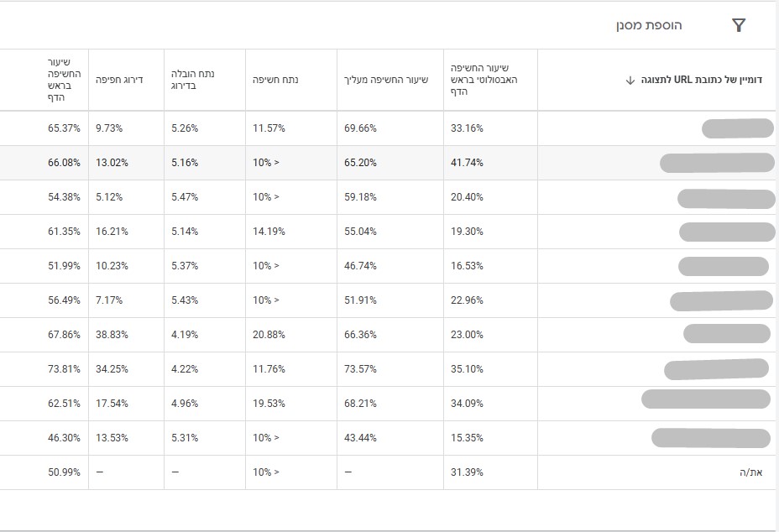Click the 38.83% overlap rate cell
779x532 pixels.
pyautogui.click(x=112, y=335)
